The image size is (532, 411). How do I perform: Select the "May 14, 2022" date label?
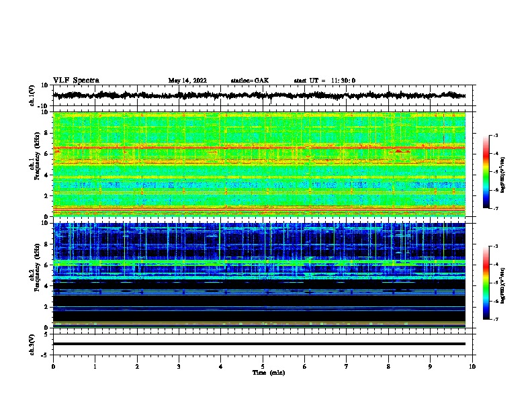click(x=187, y=81)
